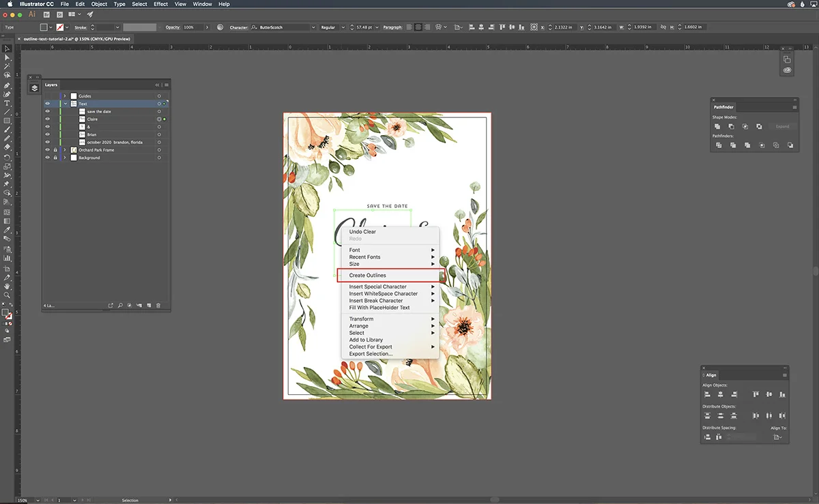Select the Type tool
819x504 pixels.
[8, 105]
